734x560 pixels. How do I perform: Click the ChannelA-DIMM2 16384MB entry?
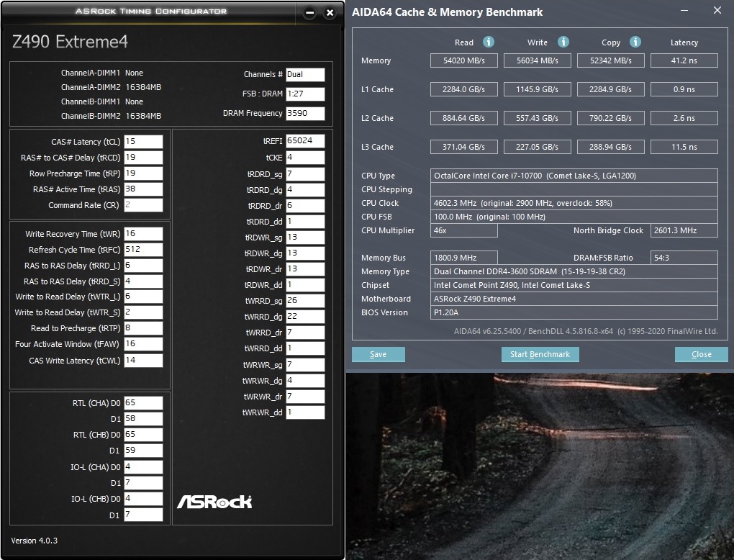point(111,87)
